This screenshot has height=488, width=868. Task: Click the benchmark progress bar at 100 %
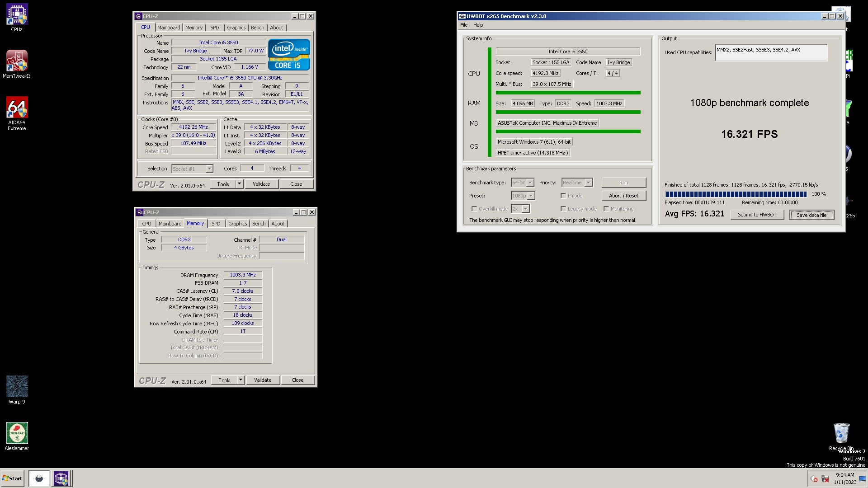(736, 194)
